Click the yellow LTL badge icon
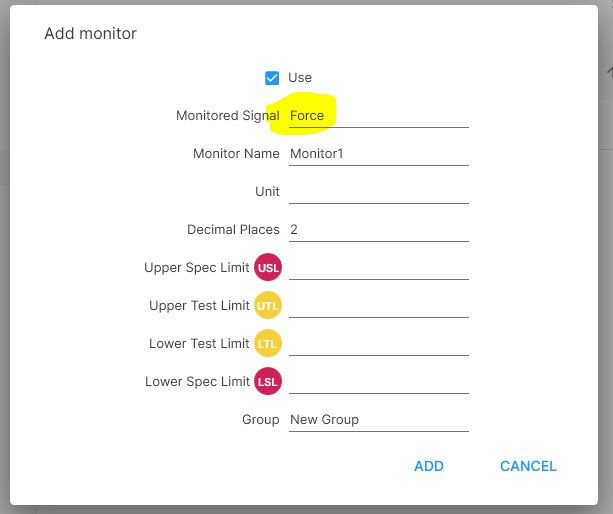The width and height of the screenshot is (613, 514). 268,344
